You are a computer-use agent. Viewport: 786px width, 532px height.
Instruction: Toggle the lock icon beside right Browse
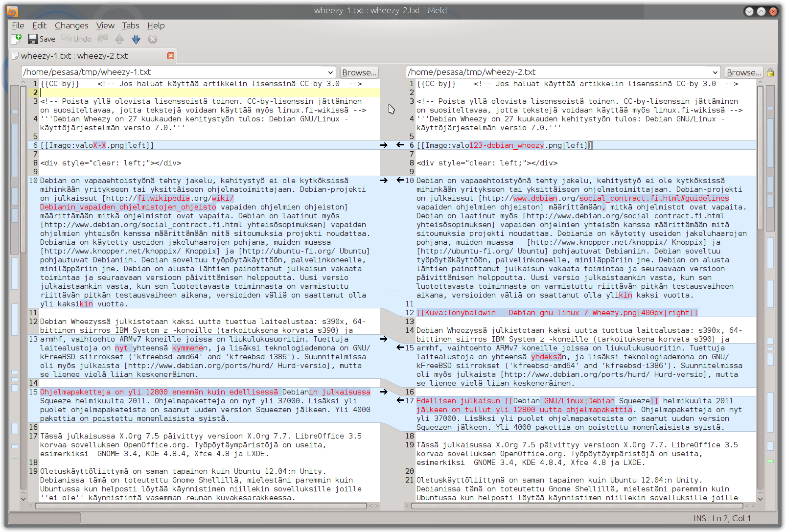point(770,72)
